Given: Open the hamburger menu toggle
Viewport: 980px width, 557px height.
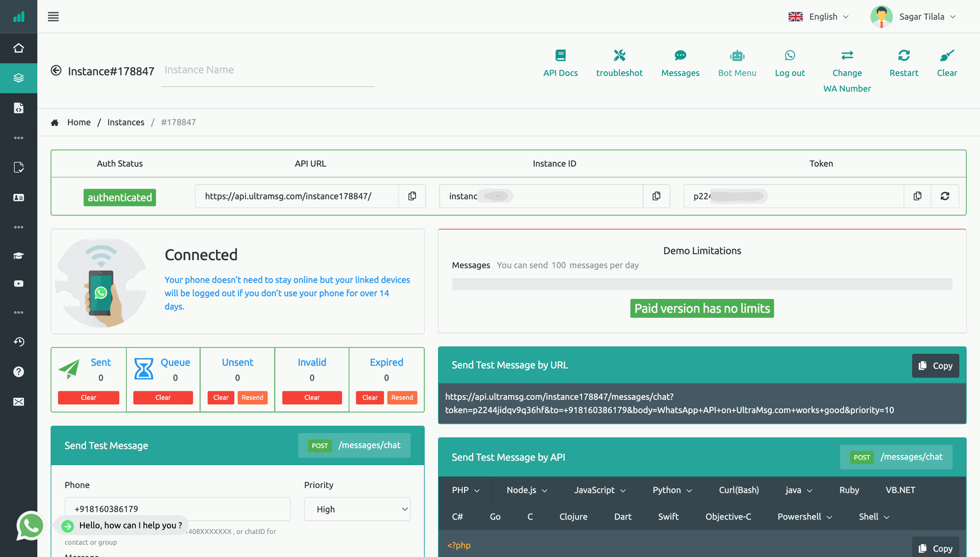Looking at the screenshot, I should [x=53, y=17].
